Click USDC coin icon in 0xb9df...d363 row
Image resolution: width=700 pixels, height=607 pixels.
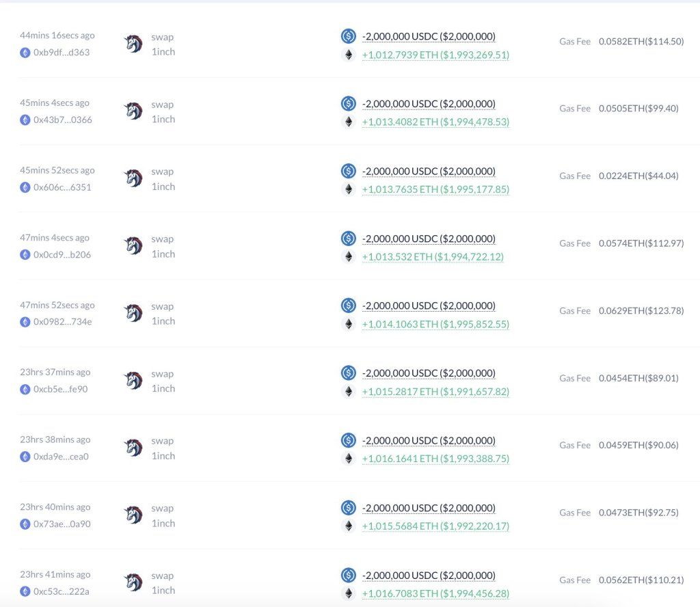coord(348,36)
